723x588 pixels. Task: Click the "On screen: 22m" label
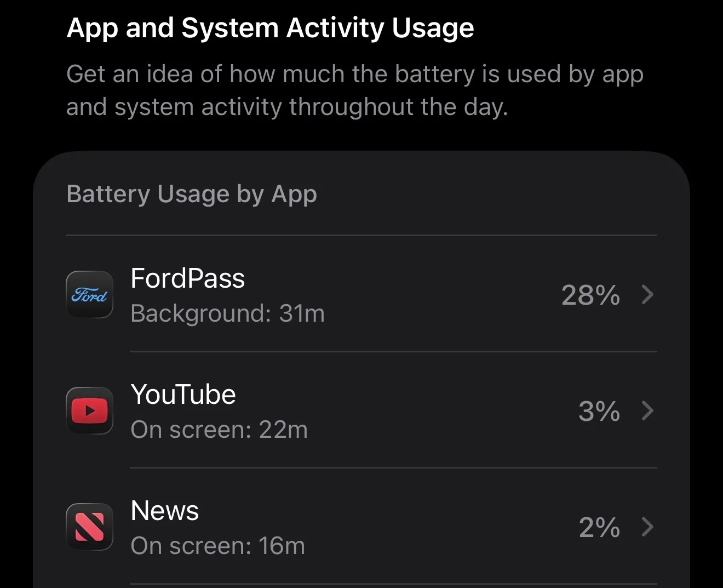pos(219,430)
